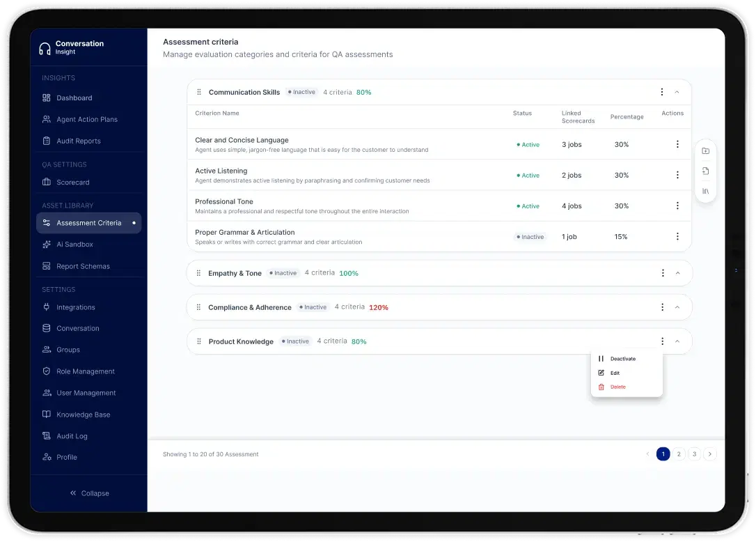Go to pagination page 1
Screen dimensions: 756x542
663,454
